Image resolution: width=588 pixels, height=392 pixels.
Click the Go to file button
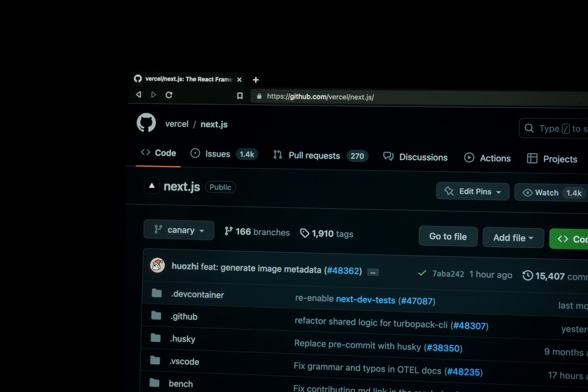(x=448, y=236)
